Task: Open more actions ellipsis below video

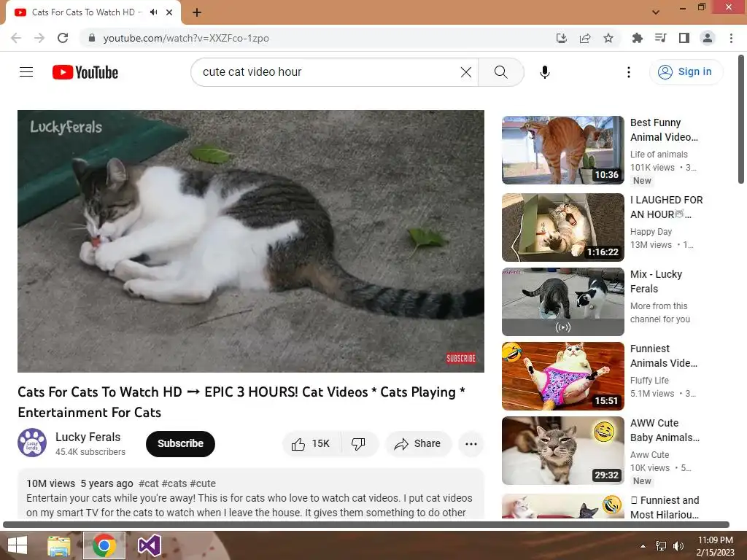Action: coord(471,444)
